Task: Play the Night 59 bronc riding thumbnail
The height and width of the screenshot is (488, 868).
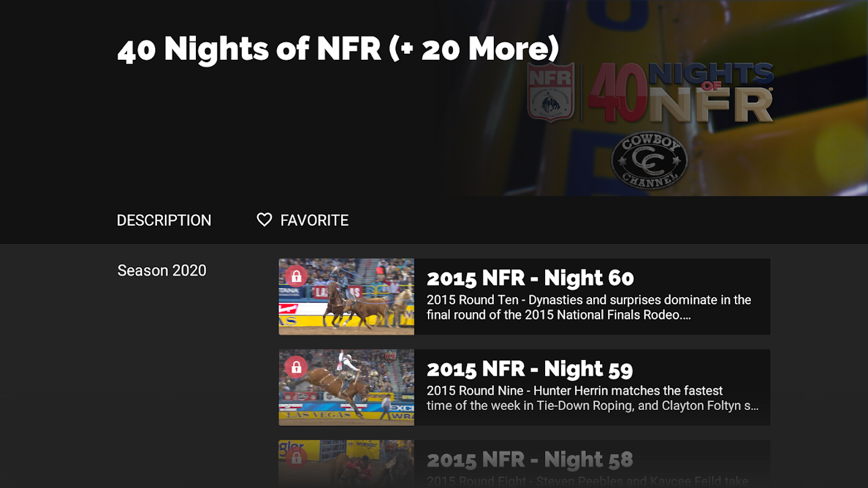Action: coord(346,387)
